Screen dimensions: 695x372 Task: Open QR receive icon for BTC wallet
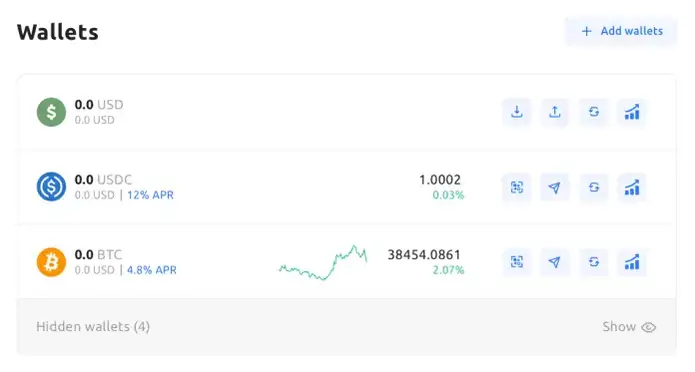516,262
